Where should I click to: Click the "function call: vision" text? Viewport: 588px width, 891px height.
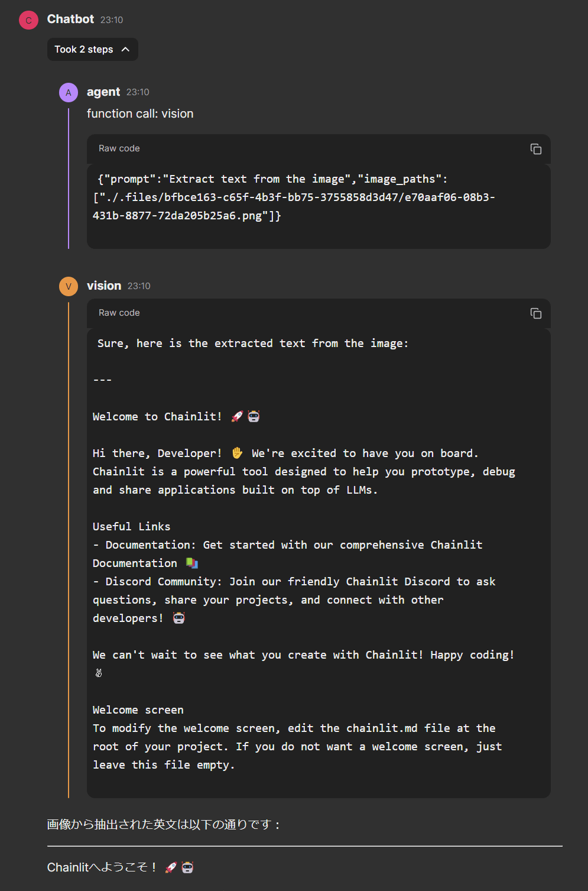[140, 114]
